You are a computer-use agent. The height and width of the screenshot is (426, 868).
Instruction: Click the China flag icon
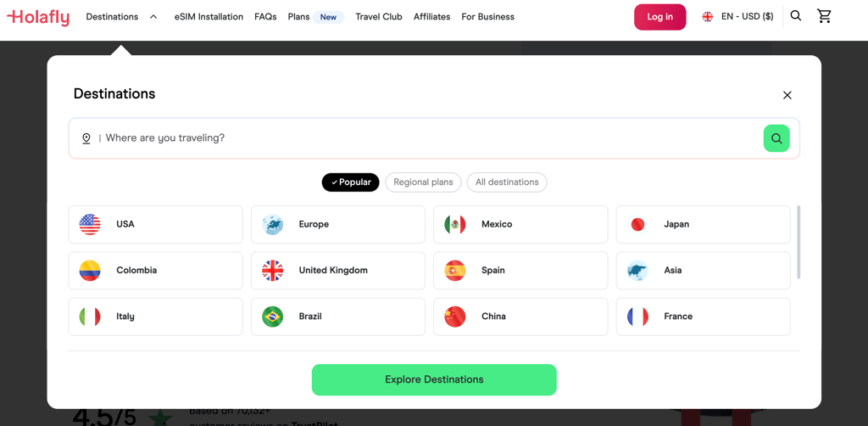pyautogui.click(x=455, y=317)
